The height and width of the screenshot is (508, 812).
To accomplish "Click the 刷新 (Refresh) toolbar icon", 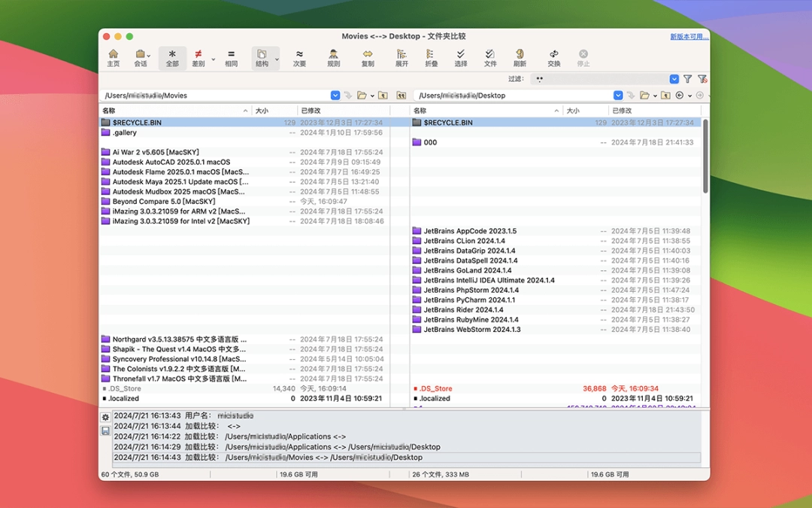I will click(x=520, y=58).
